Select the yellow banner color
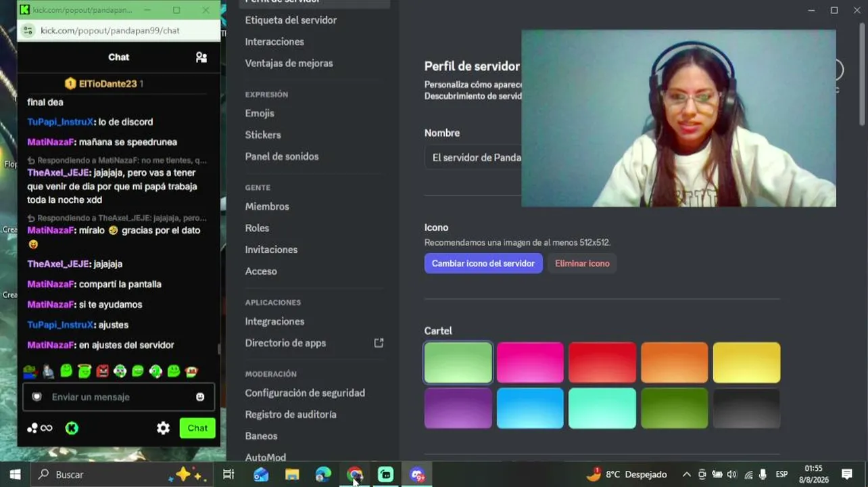 tap(746, 363)
